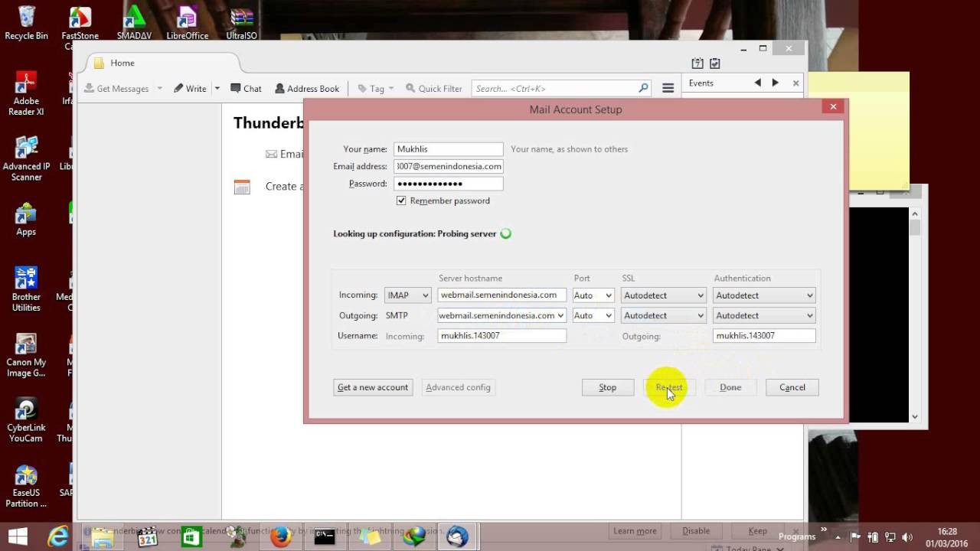Open CyberLink YouCam desktop icon

[x=26, y=421]
